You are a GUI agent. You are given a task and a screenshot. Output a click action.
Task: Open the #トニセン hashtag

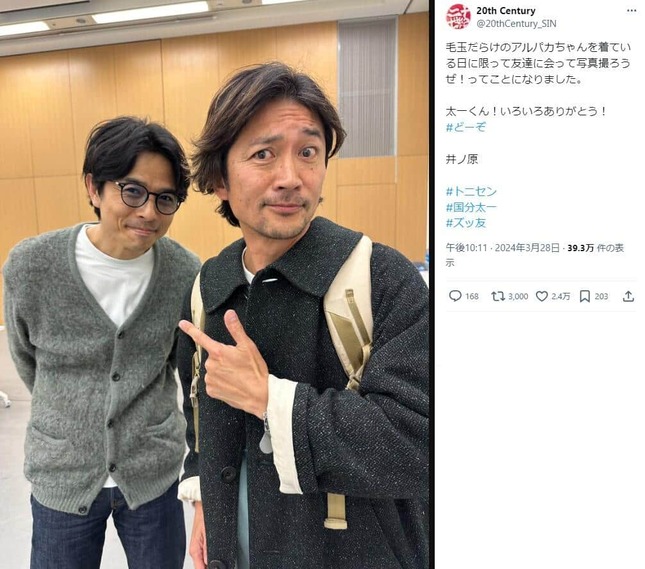pos(471,191)
